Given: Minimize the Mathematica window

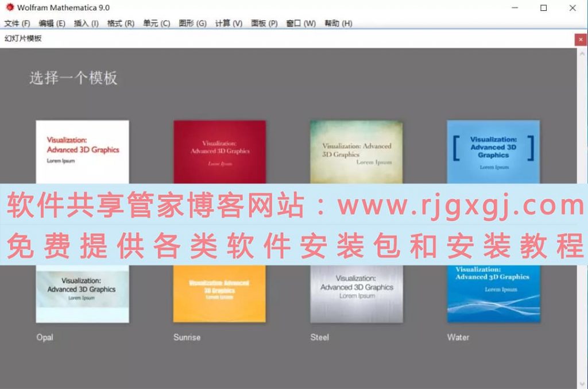Looking at the screenshot, I should (x=515, y=7).
